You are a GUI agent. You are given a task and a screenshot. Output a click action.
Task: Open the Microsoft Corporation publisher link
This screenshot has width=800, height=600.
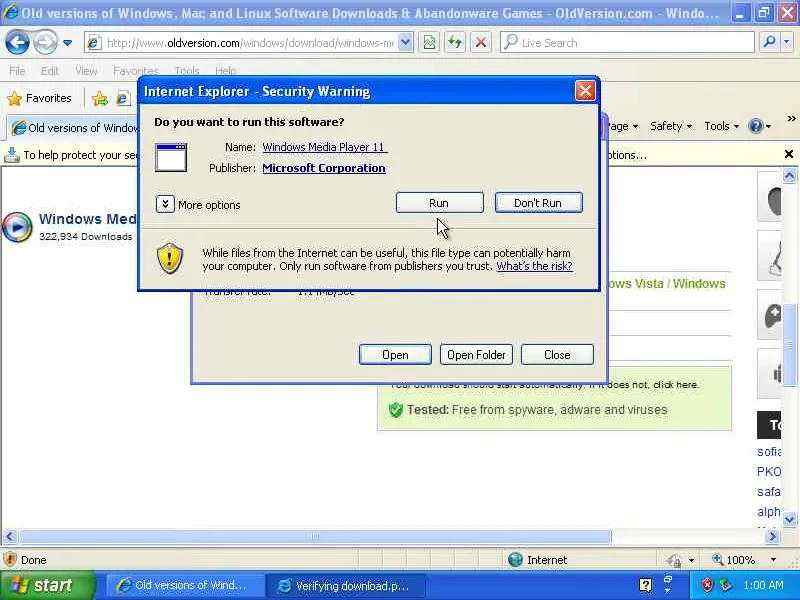(x=324, y=168)
